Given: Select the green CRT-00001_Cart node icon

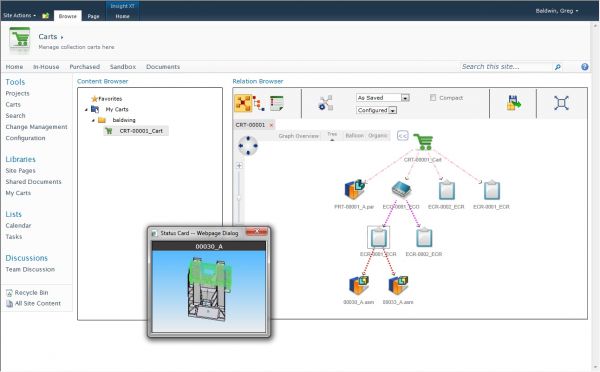Looking at the screenshot, I should 423,142.
